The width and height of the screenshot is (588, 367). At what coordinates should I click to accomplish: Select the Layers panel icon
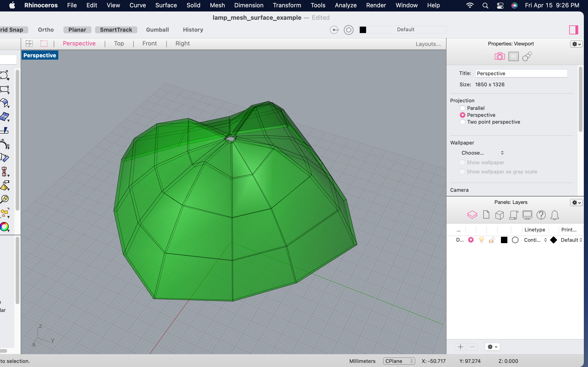pos(472,215)
